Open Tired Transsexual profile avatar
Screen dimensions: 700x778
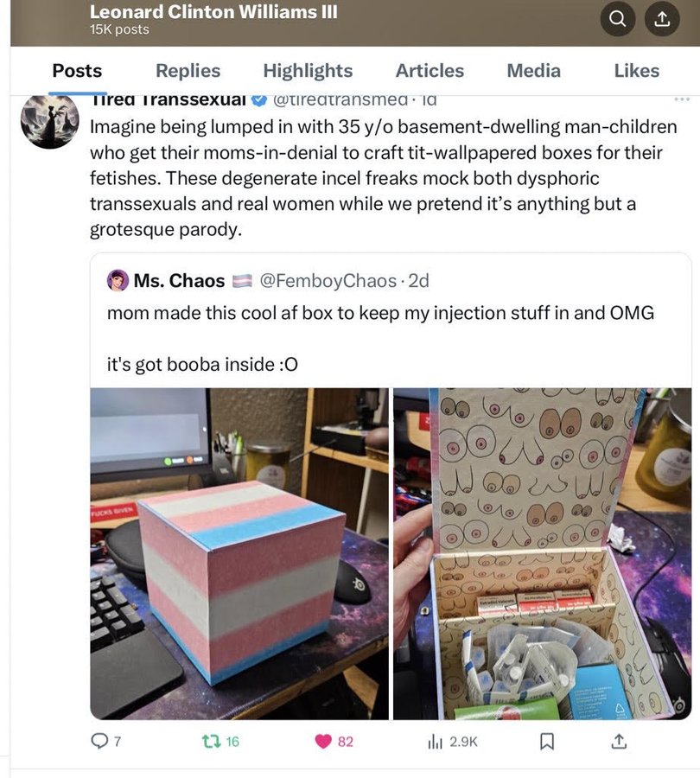click(x=49, y=120)
